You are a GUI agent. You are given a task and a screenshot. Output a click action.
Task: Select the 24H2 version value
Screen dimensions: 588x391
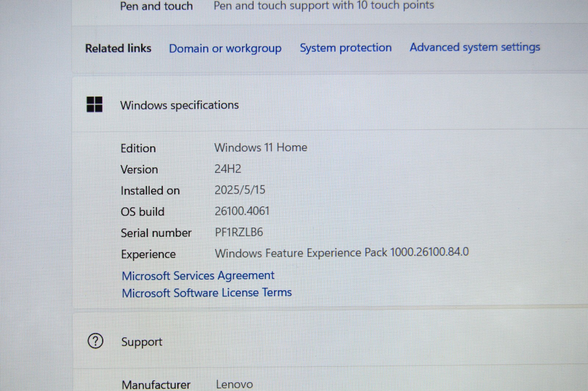tap(228, 169)
